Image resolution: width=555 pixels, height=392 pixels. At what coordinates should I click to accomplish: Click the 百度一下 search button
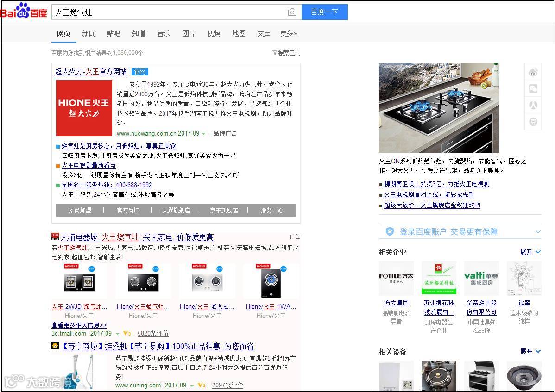pyautogui.click(x=325, y=12)
